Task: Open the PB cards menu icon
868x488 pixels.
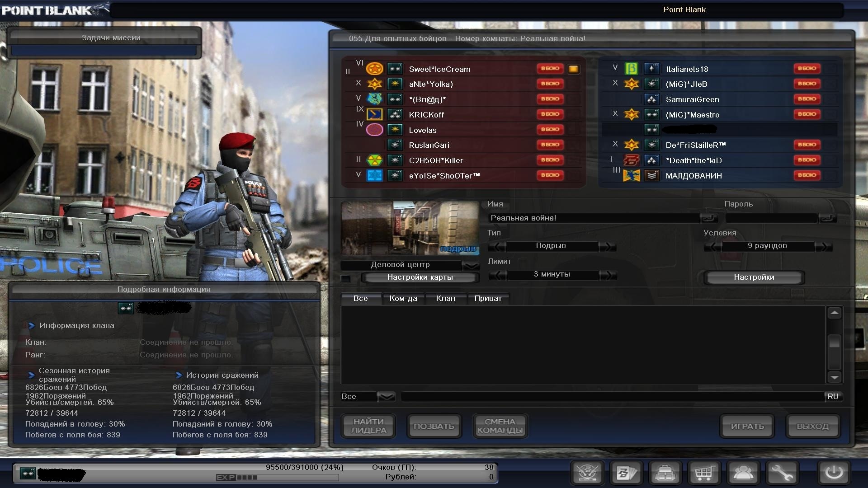Action: (x=627, y=473)
